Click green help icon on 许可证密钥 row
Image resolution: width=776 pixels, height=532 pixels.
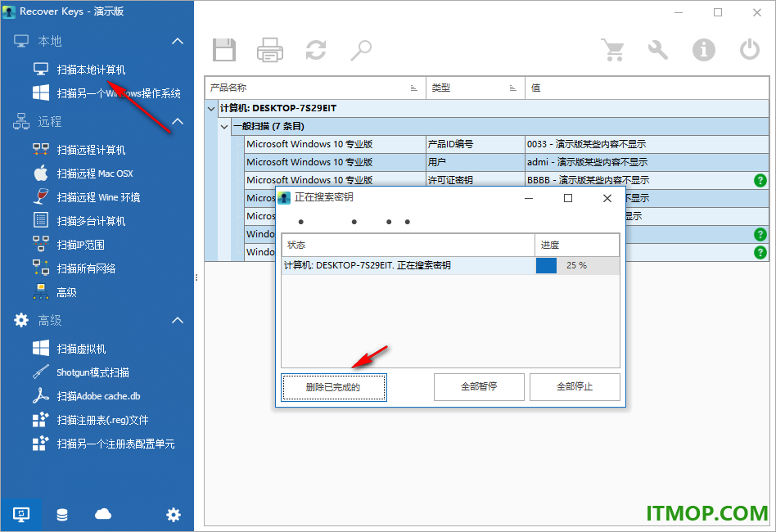(x=760, y=180)
